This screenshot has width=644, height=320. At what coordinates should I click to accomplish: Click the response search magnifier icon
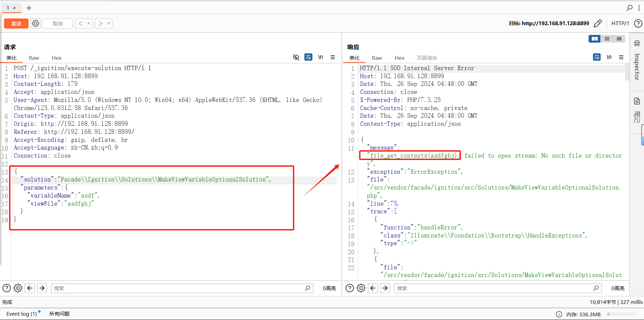pos(596,288)
